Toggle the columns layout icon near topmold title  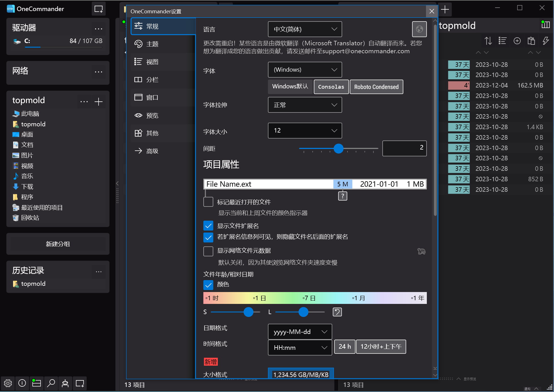(x=546, y=25)
